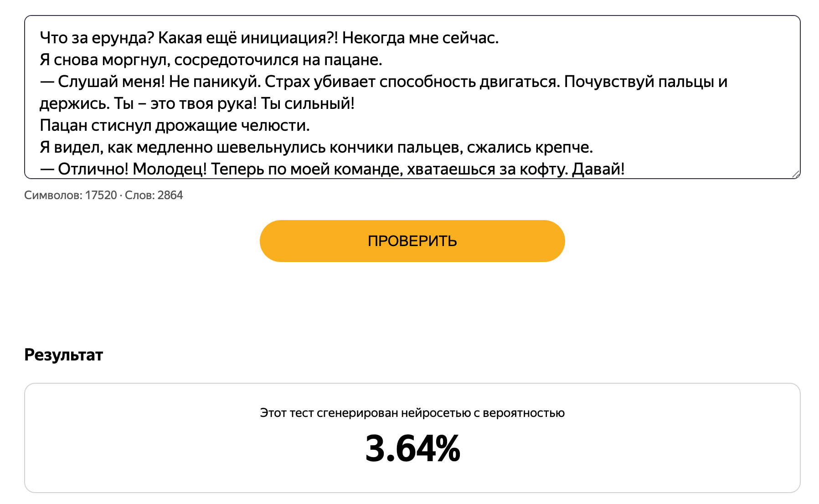Click the Результат heading

(x=64, y=355)
